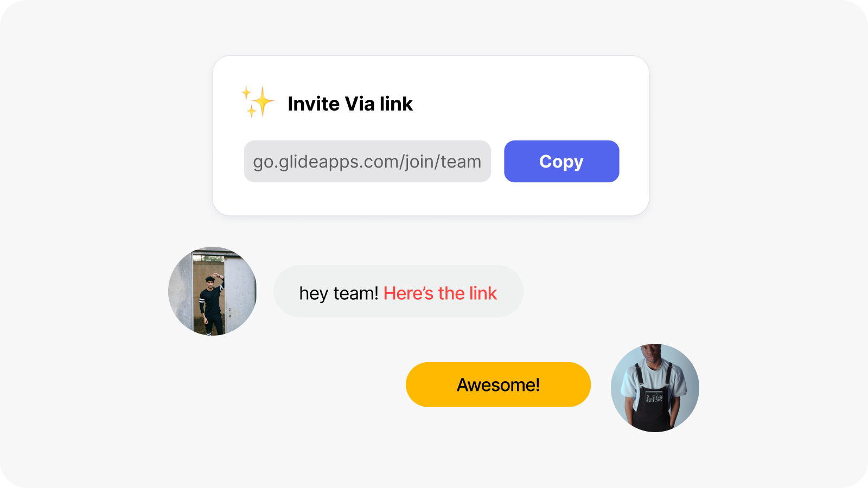
Task: Click the word "Invite" in the card title
Action: click(x=314, y=104)
